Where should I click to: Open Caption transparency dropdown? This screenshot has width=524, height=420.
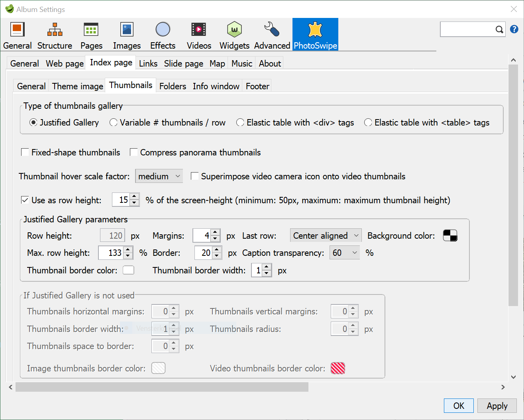click(344, 253)
